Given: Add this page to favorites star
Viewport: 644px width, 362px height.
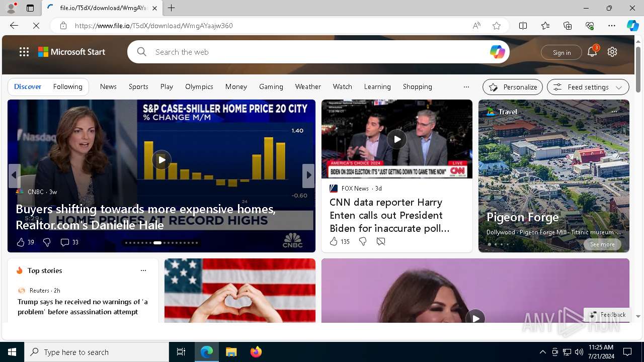Looking at the screenshot, I should pos(497,26).
